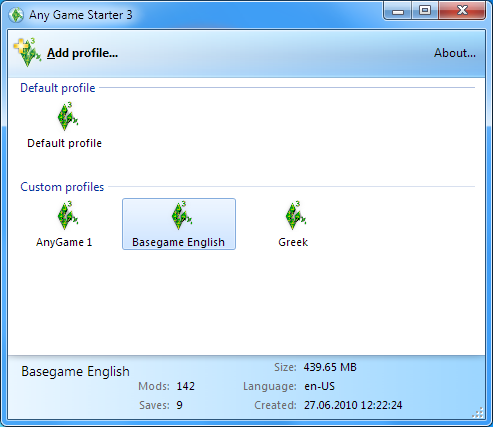The height and width of the screenshot is (427, 493).
Task: Click the Greek profile name
Action: 293,242
